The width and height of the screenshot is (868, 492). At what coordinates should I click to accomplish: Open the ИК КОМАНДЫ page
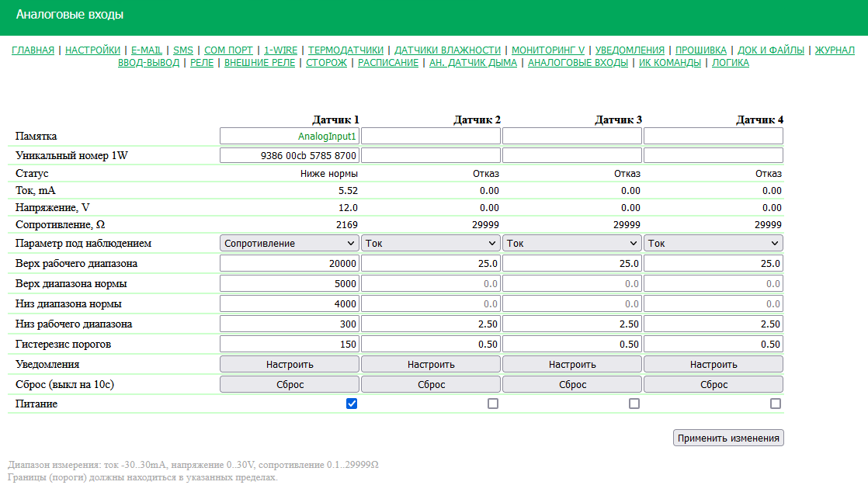[670, 63]
